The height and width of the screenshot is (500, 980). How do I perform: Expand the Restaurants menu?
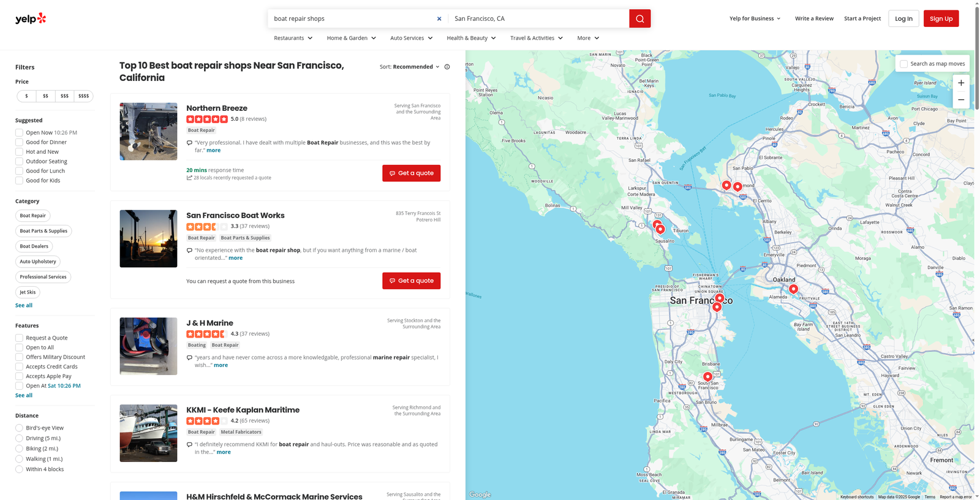[x=293, y=38]
